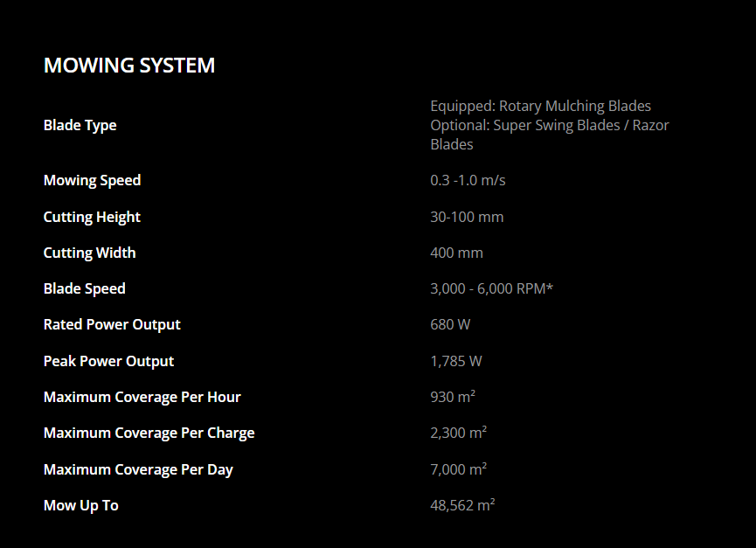Click the Maximum Coverage Per Hour label
The image size is (756, 548).
pos(142,397)
